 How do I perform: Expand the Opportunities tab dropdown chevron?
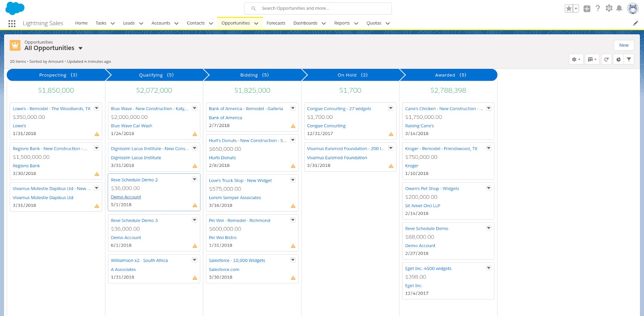pyautogui.click(x=256, y=23)
